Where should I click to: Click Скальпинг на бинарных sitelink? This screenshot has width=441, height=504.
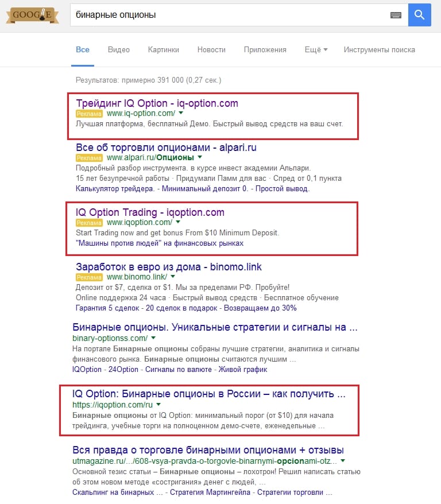(x=117, y=493)
